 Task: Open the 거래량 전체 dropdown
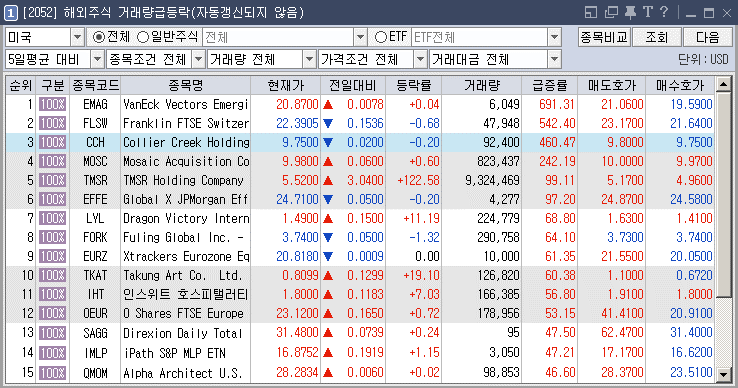[x=309, y=59]
